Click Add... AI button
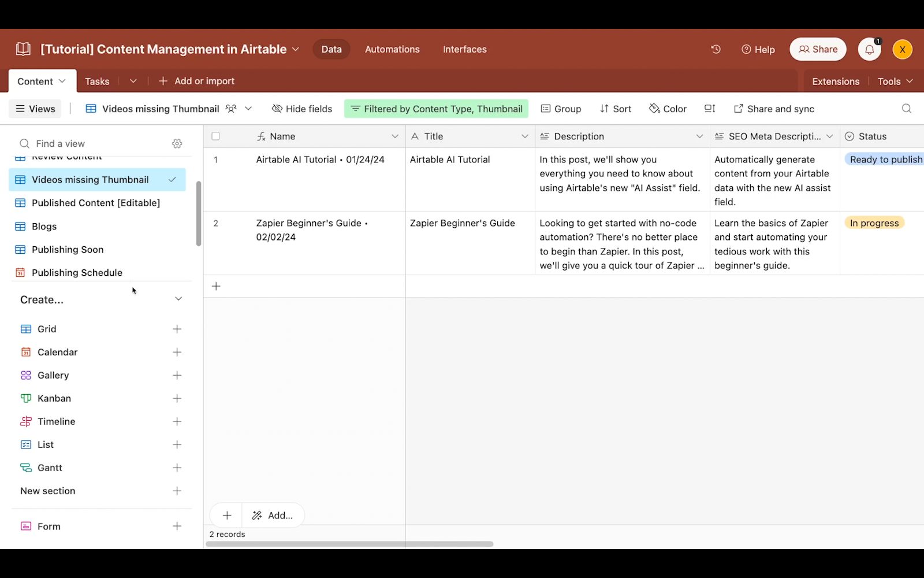The height and width of the screenshot is (578, 924). [273, 515]
